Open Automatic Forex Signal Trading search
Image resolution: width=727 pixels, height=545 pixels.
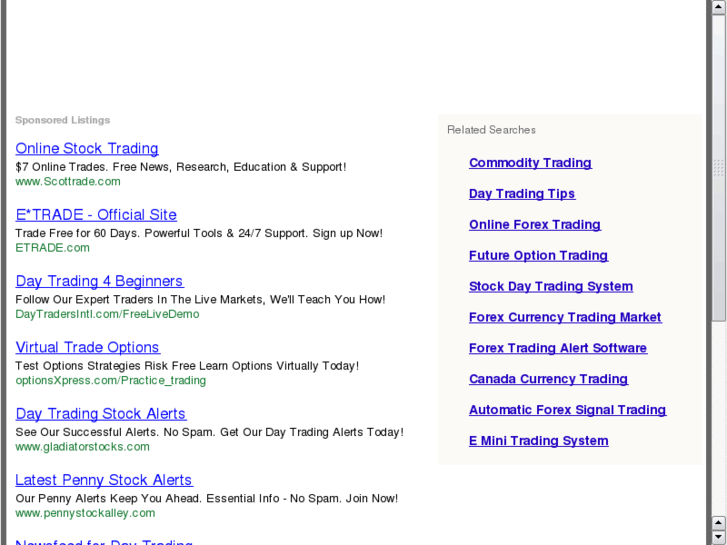point(568,410)
